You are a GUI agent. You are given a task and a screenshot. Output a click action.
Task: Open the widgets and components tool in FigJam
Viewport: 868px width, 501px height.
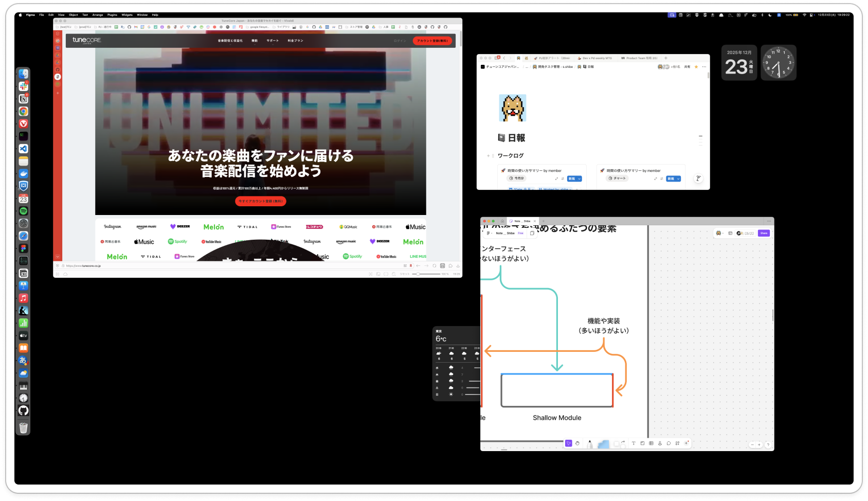pos(677,443)
